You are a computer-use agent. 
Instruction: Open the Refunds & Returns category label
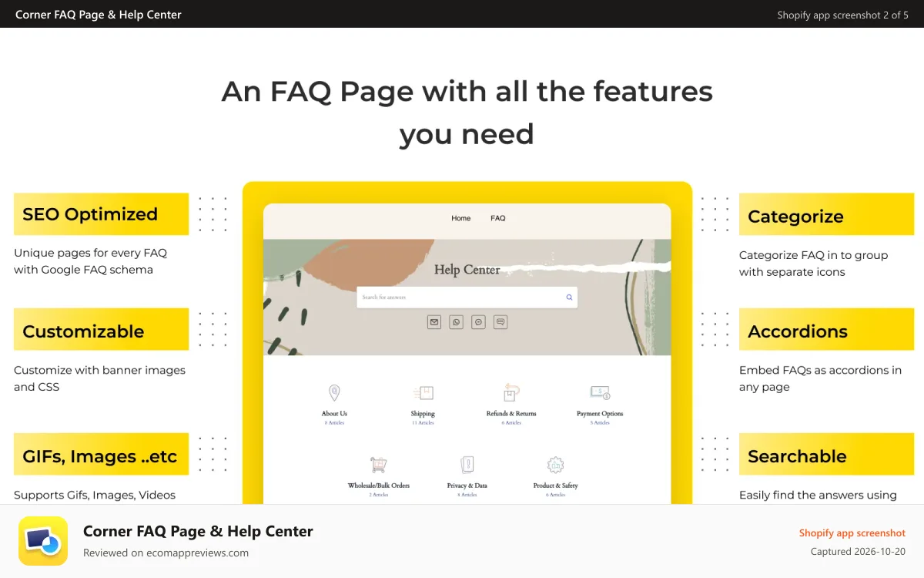pos(511,414)
